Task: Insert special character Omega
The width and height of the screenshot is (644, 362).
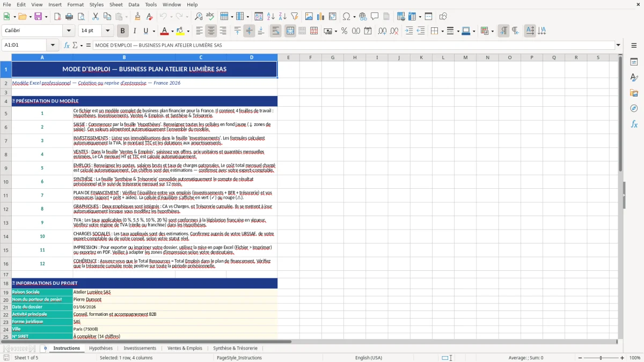Action: click(x=346, y=17)
